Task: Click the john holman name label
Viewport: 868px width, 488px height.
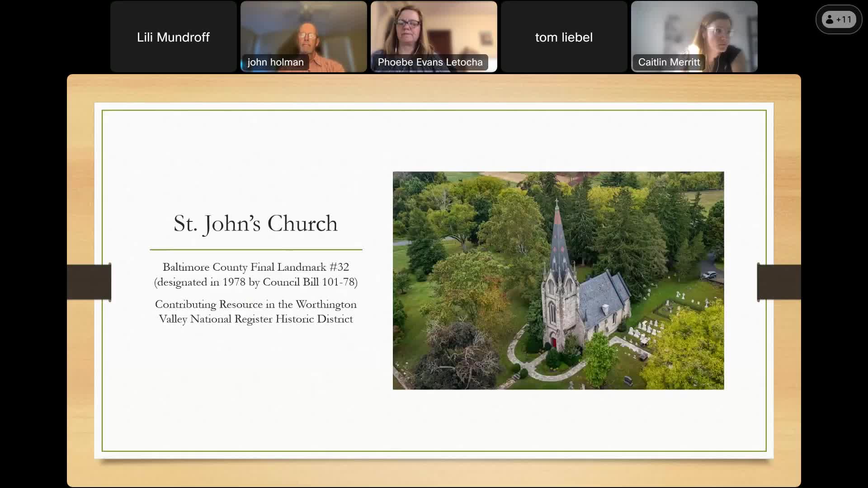Action: click(275, 62)
